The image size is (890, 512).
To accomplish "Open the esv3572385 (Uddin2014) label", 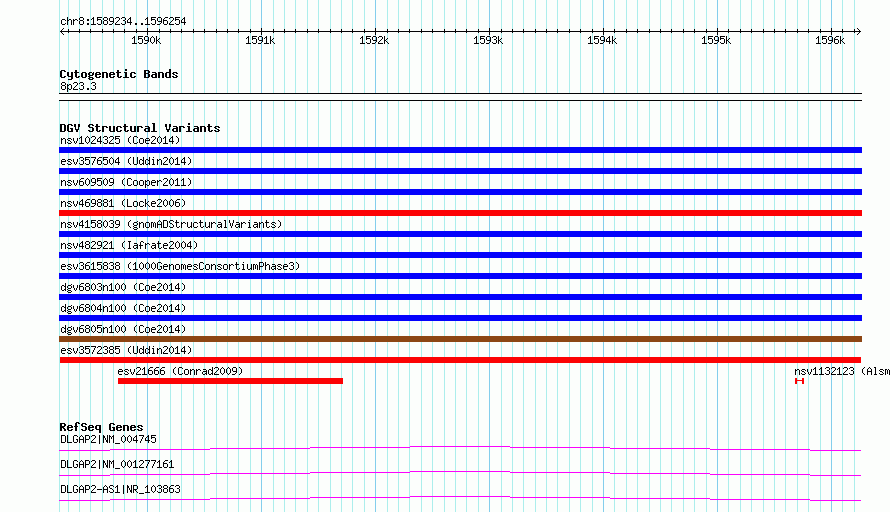I will click(x=126, y=350).
